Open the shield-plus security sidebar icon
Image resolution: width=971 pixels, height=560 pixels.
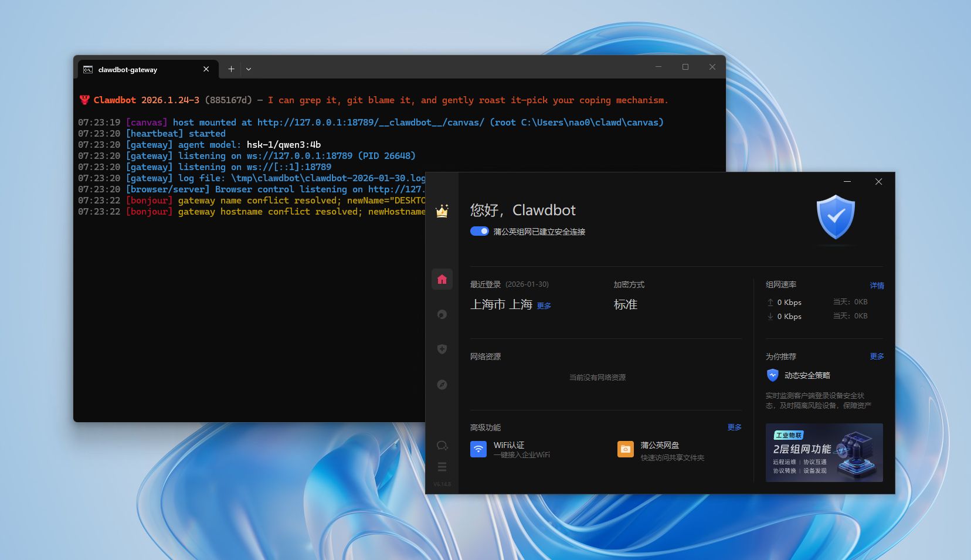[442, 349]
